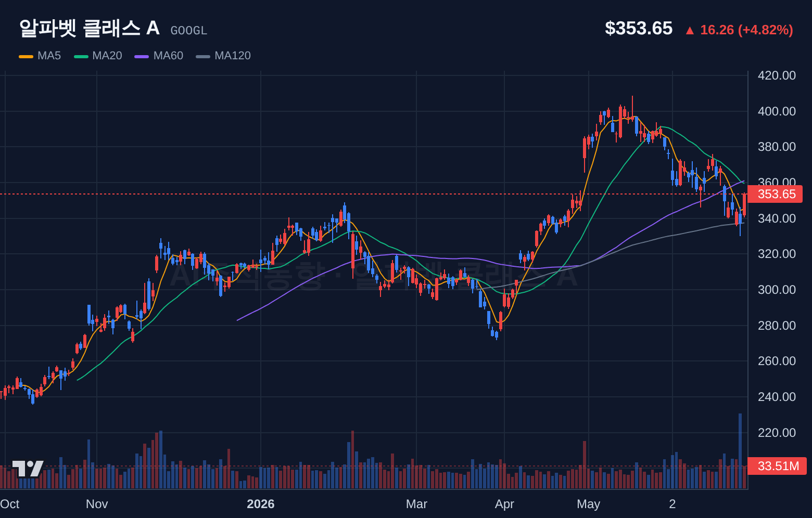
Task: Select the 33.51M volume axis tag
Action: [777, 466]
